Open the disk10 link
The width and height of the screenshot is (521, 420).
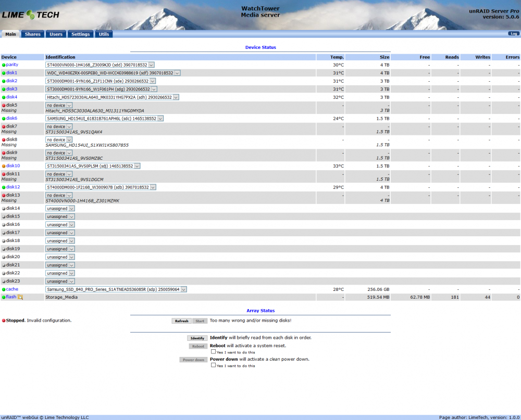coord(13,166)
